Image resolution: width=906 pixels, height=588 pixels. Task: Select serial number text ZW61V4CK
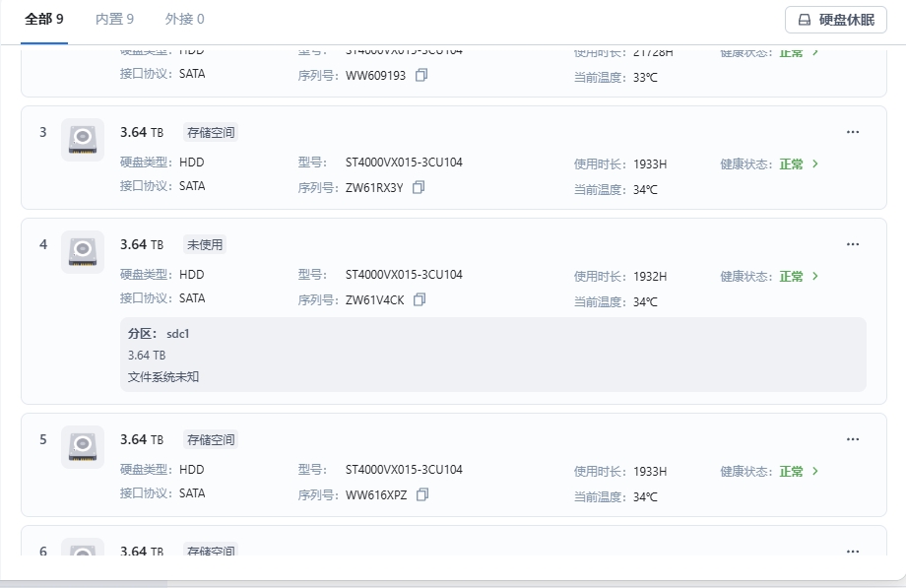click(x=375, y=300)
